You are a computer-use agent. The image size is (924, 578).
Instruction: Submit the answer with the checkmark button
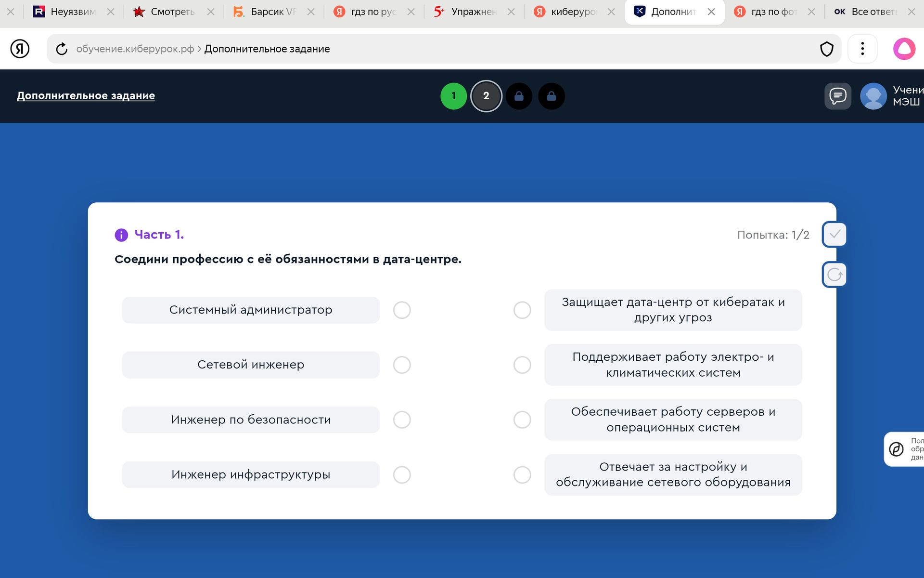click(834, 235)
